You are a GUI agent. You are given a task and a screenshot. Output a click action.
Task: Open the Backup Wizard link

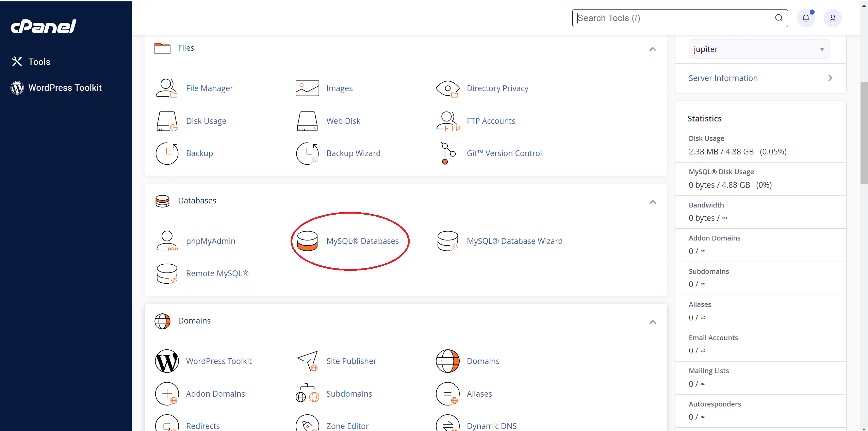click(354, 153)
